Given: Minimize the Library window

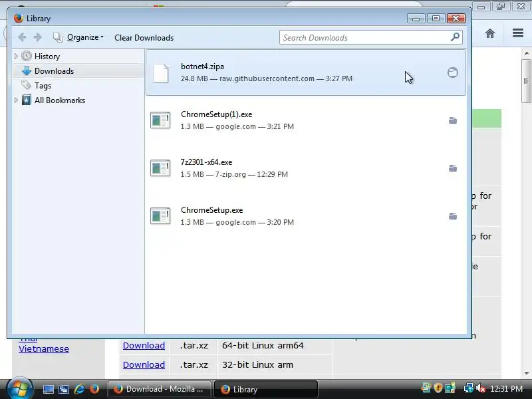Looking at the screenshot, I should point(416,19).
